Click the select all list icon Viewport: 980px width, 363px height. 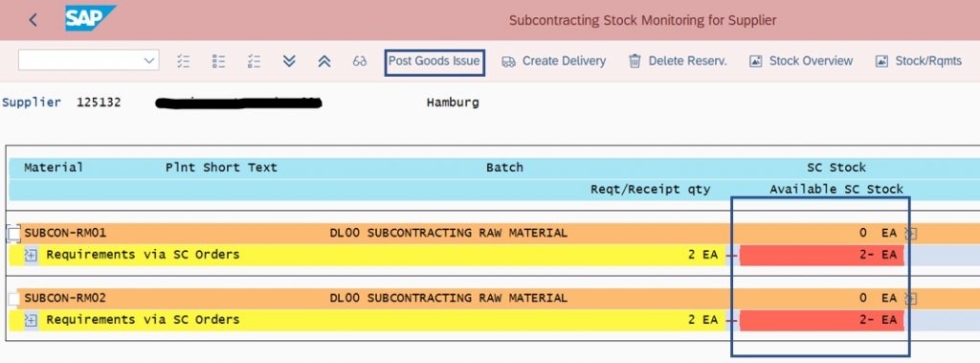pyautogui.click(x=183, y=60)
